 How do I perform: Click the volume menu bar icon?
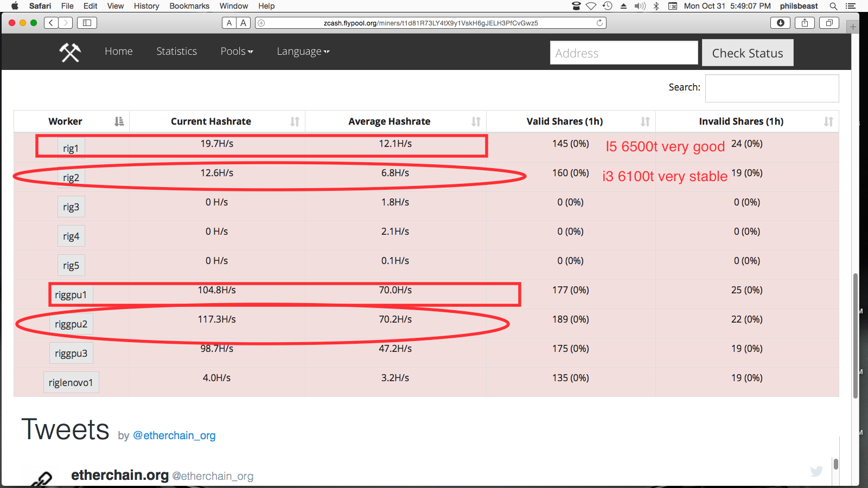[x=640, y=6]
